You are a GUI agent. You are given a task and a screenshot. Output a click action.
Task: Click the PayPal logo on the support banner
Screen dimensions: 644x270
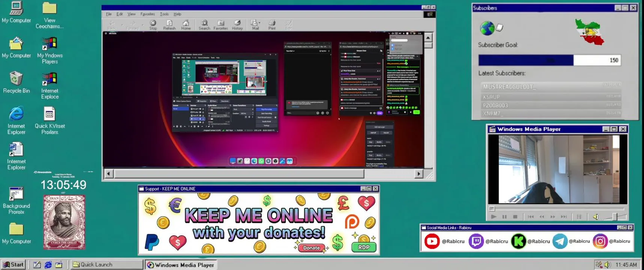152,242
